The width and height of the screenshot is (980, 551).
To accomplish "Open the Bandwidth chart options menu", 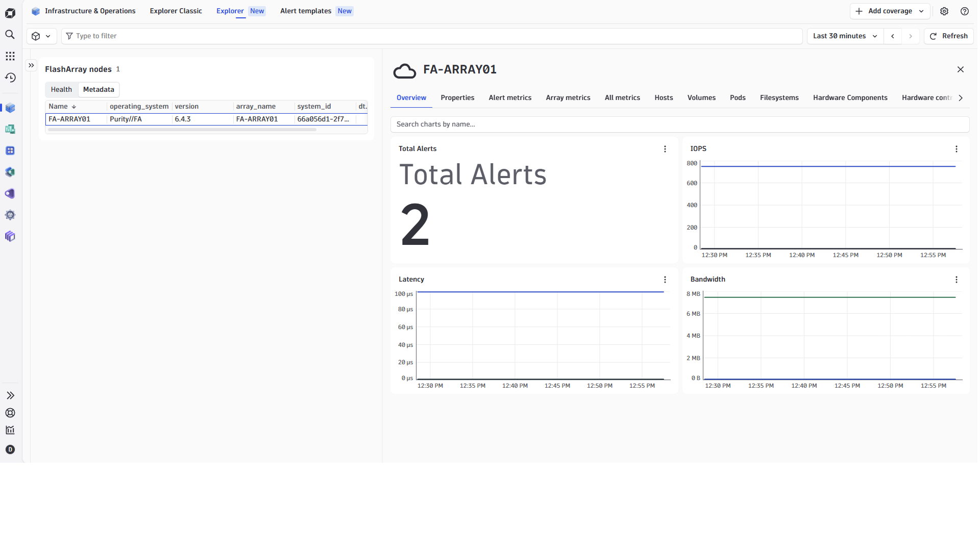I will (x=956, y=280).
